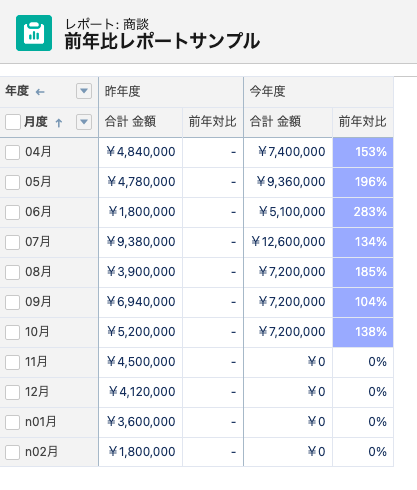Click the ¥12,600,000 amount for 07月
The height and width of the screenshot is (490, 417).
coord(288,242)
